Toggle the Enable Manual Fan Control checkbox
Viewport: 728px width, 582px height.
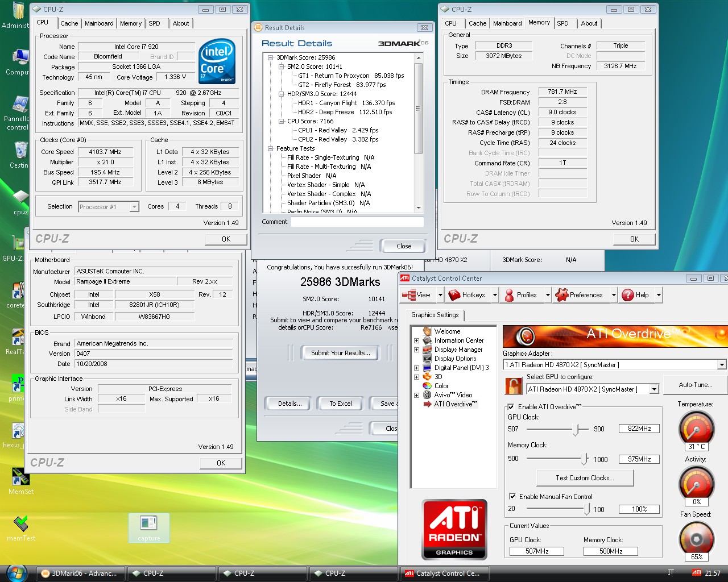pos(512,497)
